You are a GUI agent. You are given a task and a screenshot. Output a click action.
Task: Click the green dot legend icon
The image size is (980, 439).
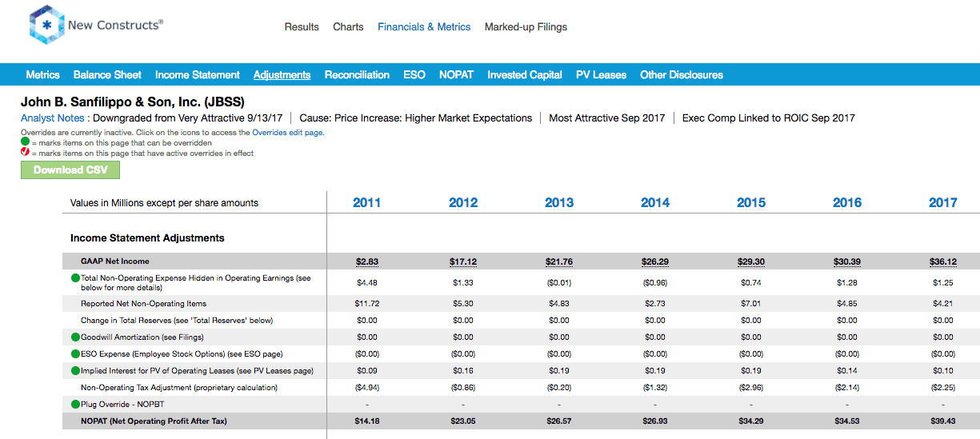25,142
